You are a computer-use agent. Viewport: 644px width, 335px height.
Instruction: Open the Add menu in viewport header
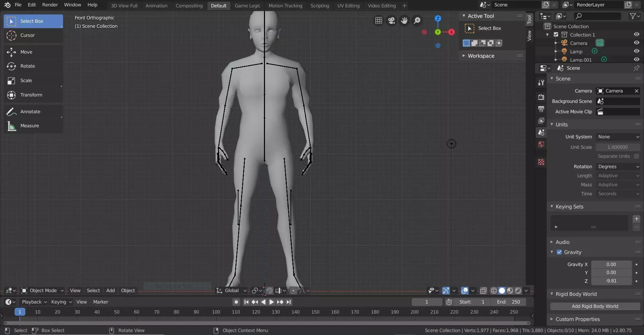coord(110,291)
